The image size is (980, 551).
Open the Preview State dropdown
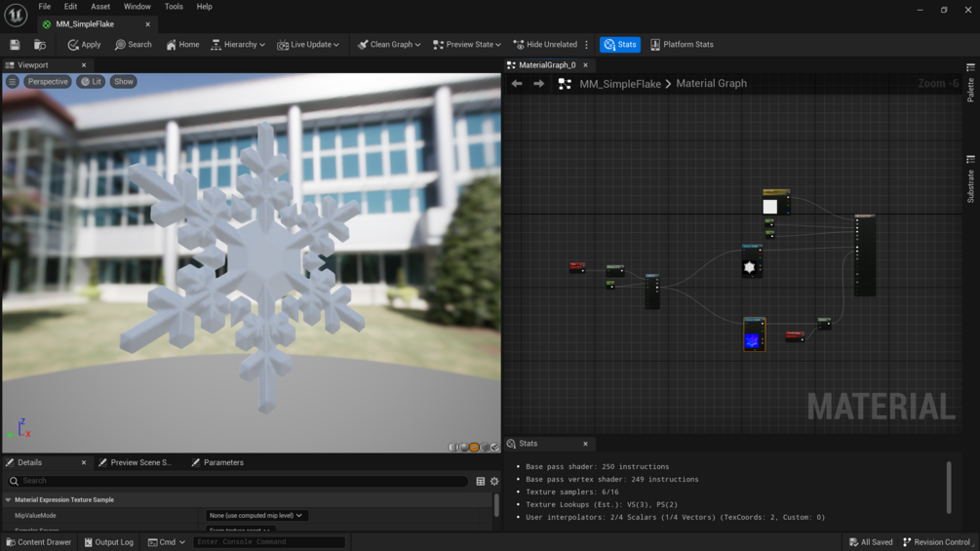(x=467, y=44)
